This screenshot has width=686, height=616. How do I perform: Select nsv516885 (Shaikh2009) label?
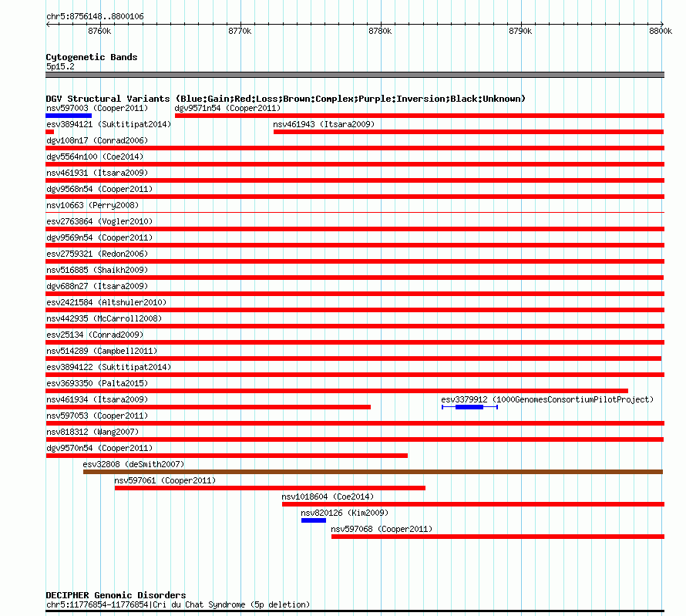(97, 270)
